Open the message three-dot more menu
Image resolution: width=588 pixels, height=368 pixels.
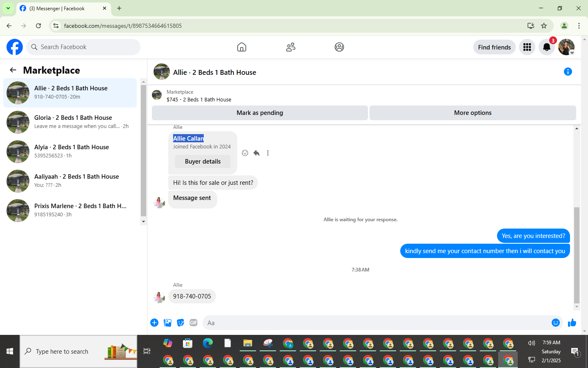(268, 153)
